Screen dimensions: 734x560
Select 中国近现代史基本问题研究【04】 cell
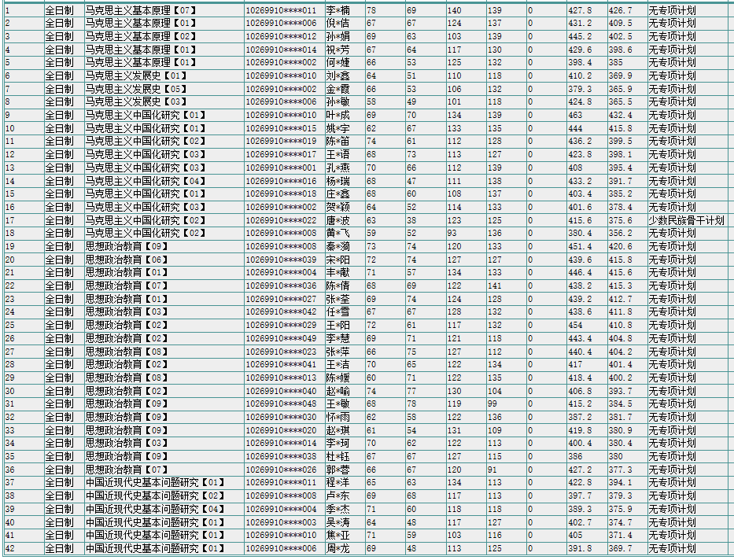click(x=155, y=509)
